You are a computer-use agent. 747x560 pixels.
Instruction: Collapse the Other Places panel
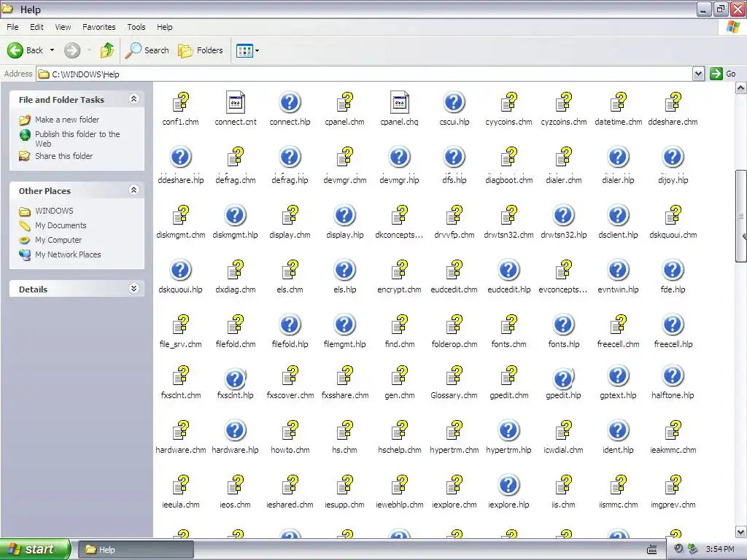coord(134,190)
